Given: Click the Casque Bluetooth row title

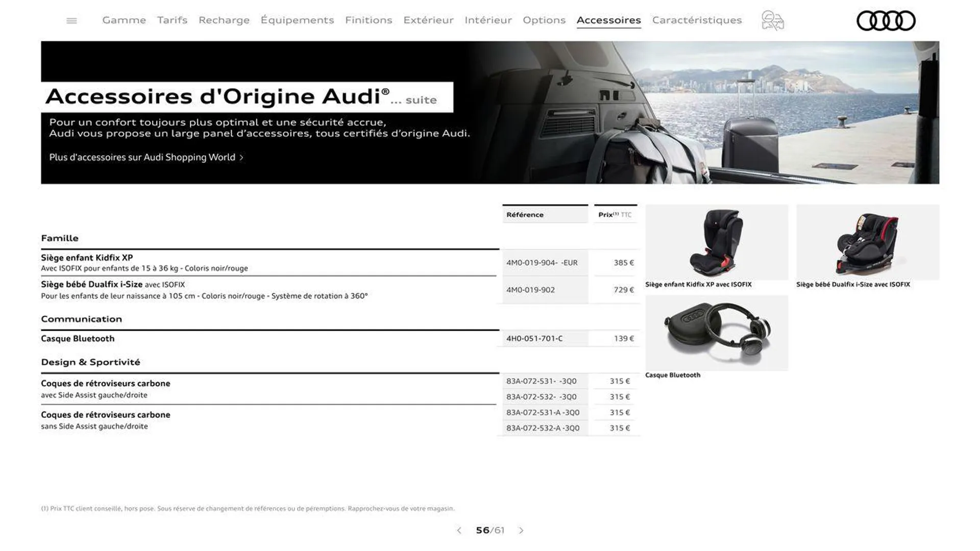Looking at the screenshot, I should 78,339.
